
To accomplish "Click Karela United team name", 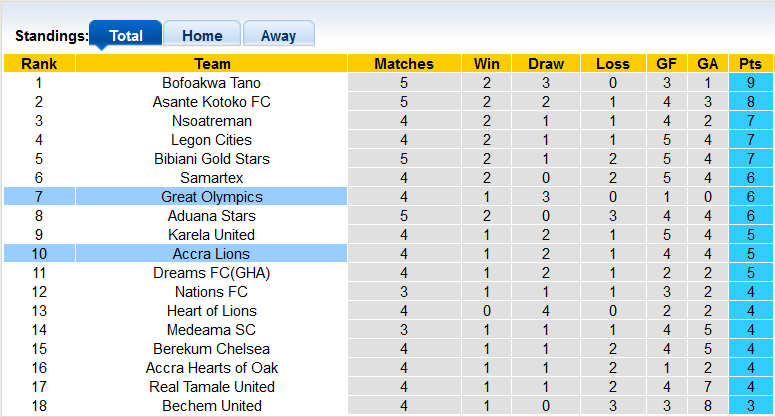I will pyautogui.click(x=212, y=235).
